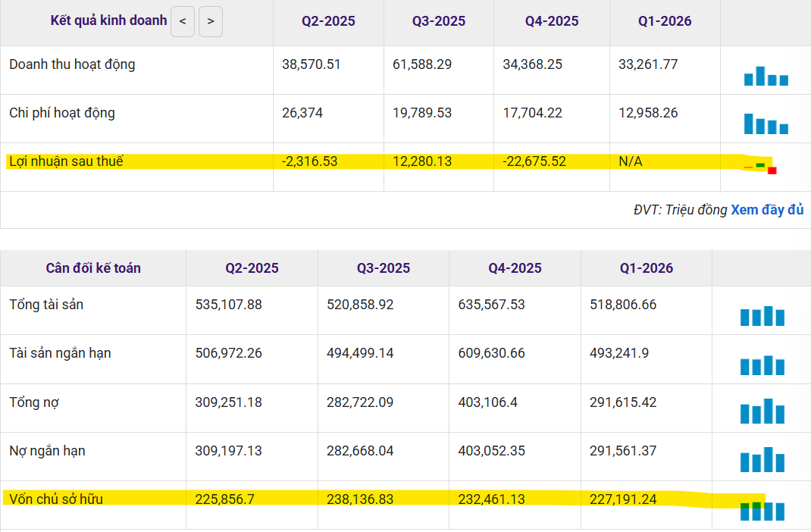Select the 'Cân đối kế toán' table header
This screenshot has height=532, width=811.
click(93, 268)
